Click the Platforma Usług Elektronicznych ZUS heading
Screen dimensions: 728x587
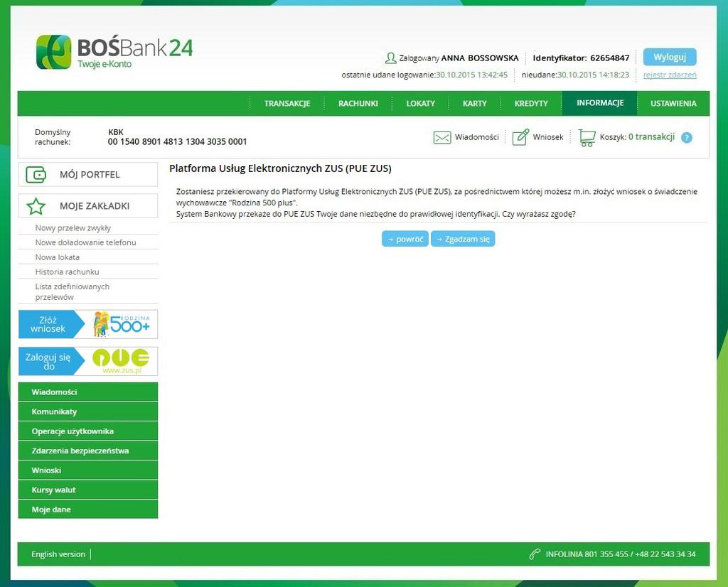coord(280,168)
